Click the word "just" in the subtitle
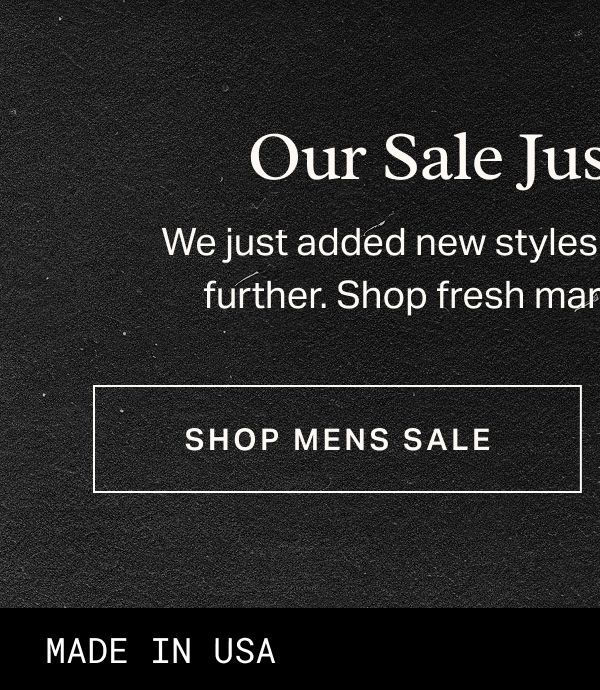 pyautogui.click(x=256, y=244)
